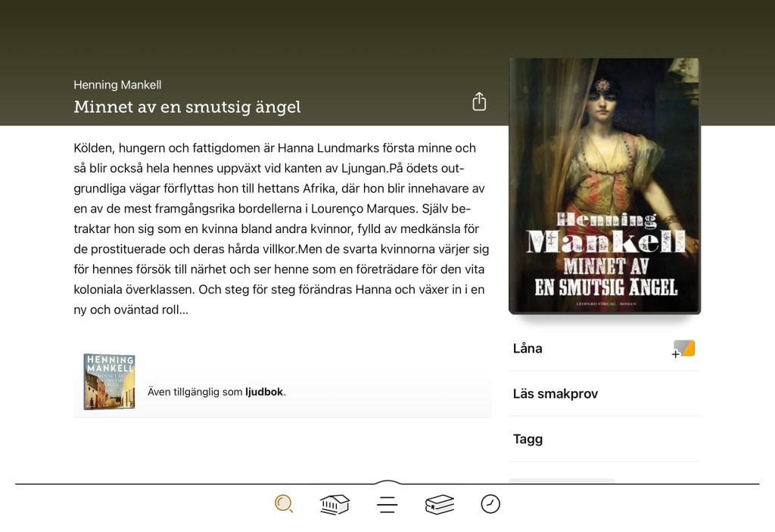Open the timeline clock icon

[x=490, y=504]
